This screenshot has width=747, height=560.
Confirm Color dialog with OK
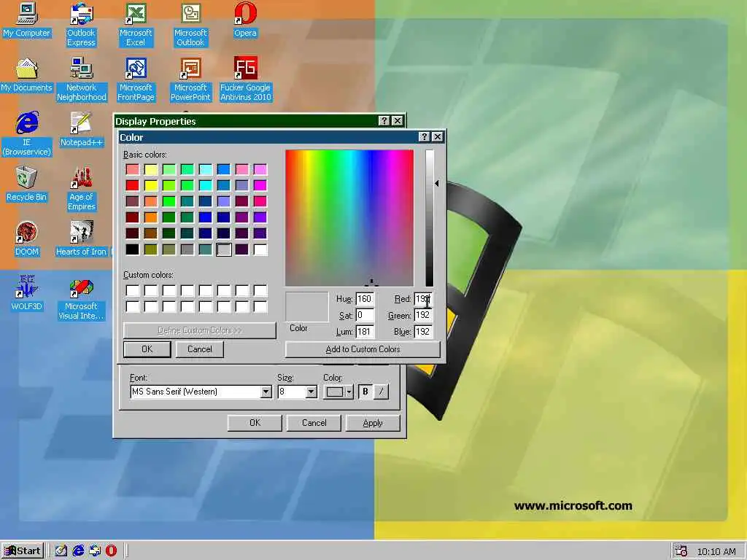tap(147, 349)
